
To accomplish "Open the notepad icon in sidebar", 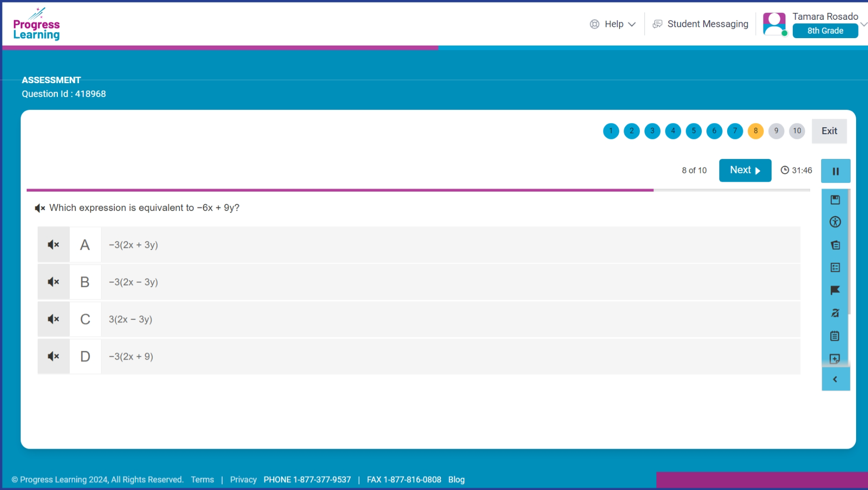I will [x=835, y=336].
